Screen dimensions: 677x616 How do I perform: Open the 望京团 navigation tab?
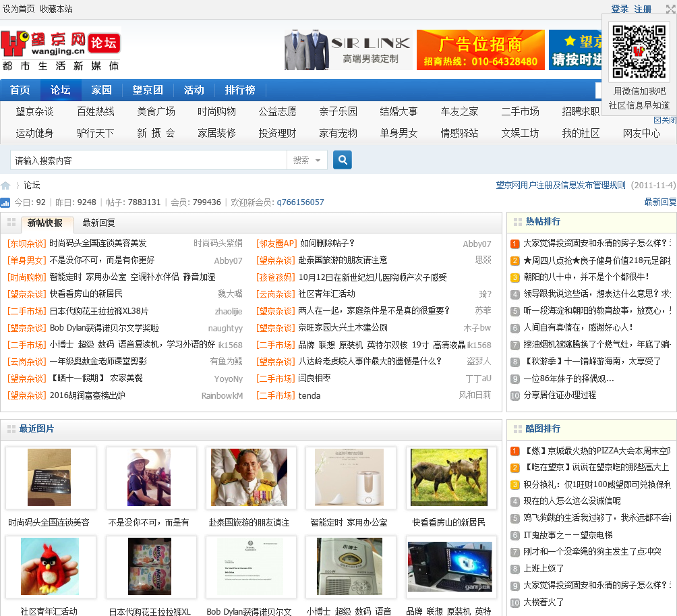coord(148,90)
